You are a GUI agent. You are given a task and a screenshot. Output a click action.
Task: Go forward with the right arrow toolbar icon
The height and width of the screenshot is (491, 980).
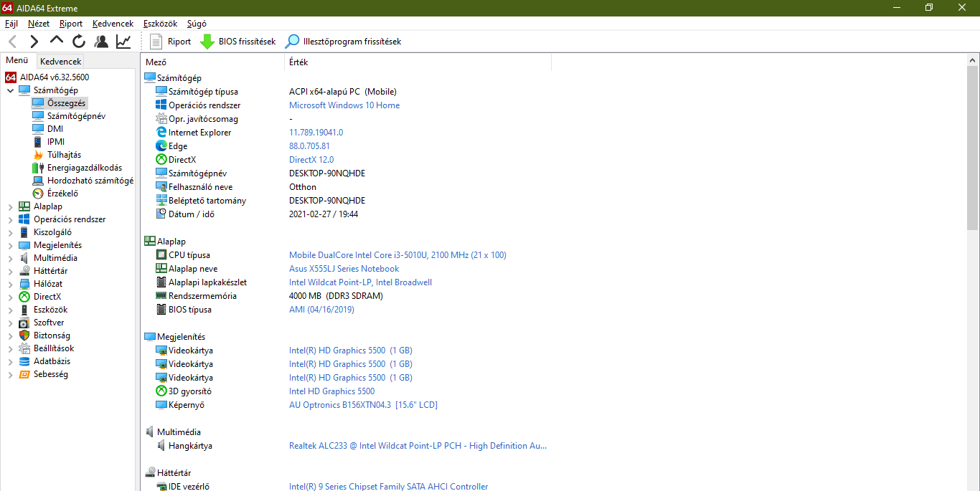click(x=34, y=42)
